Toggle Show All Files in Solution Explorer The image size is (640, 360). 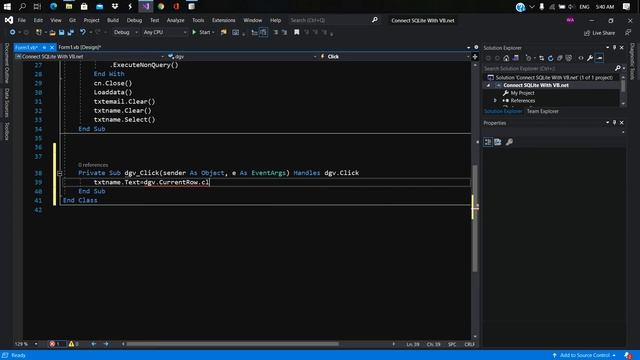(569, 58)
